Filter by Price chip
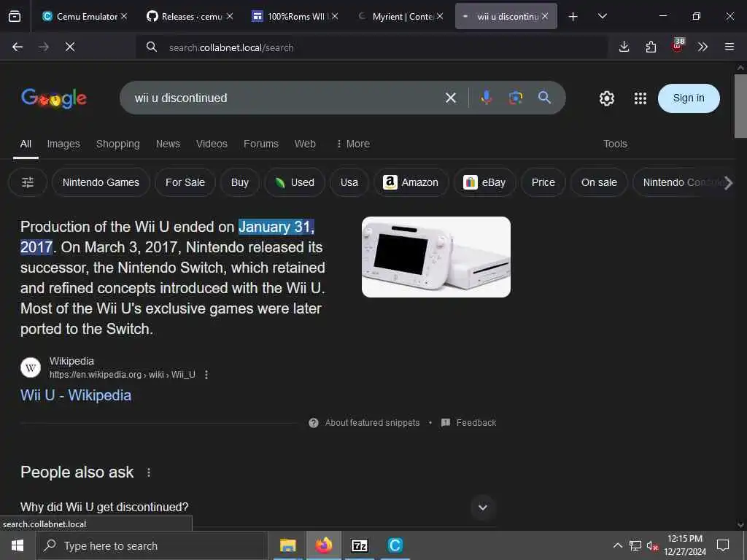Viewport: 747px width, 560px height. tap(543, 182)
